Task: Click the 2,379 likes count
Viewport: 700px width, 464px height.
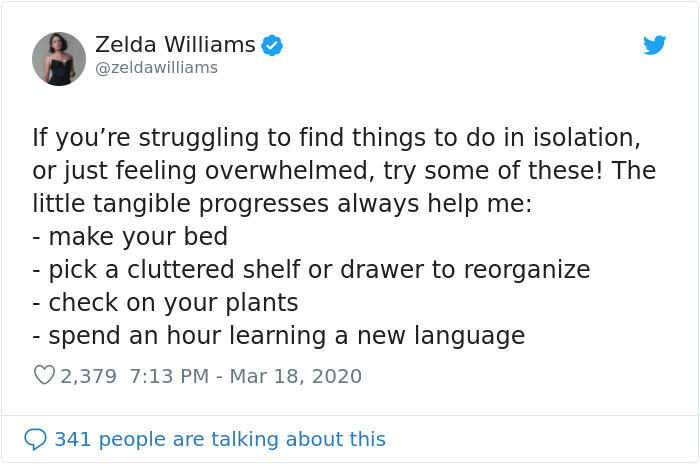Action: click(89, 376)
